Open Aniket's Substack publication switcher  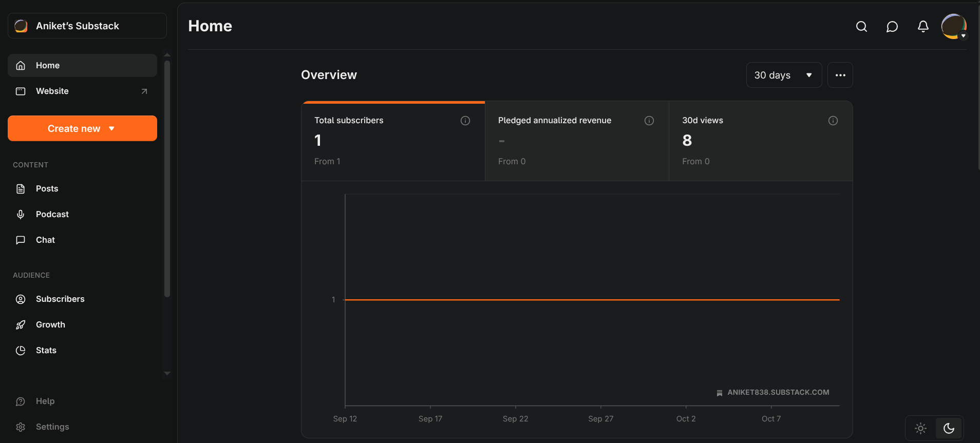(87, 26)
